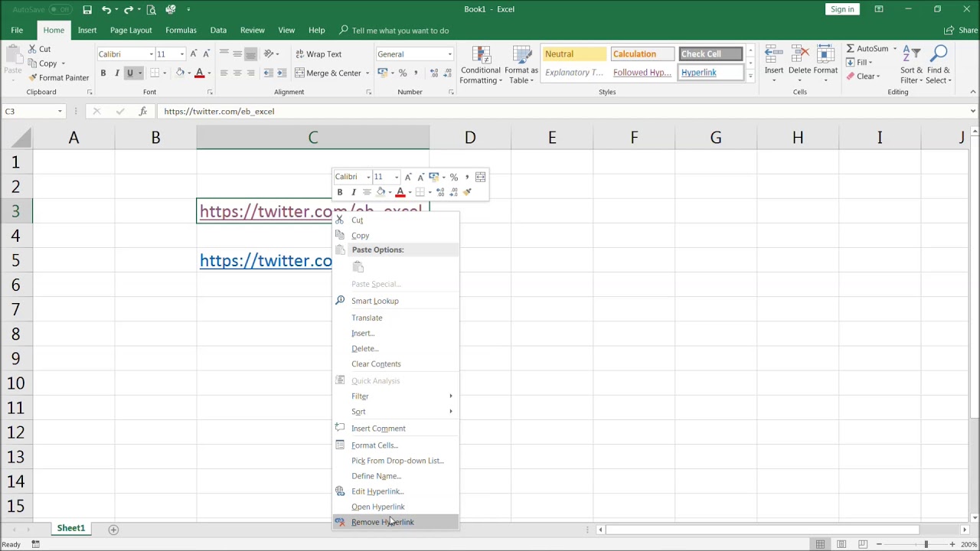Click the Orientation text angle icon
The image size is (980, 551).
(269, 54)
